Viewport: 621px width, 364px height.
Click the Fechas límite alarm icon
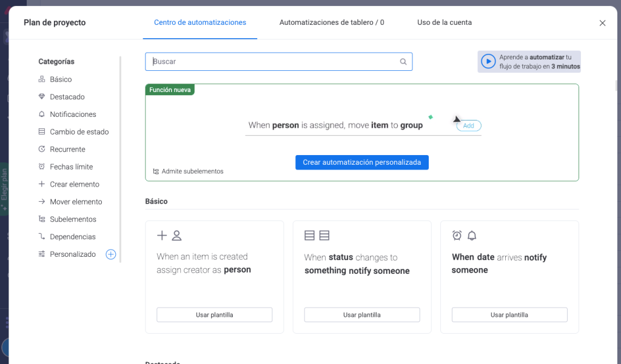click(42, 167)
